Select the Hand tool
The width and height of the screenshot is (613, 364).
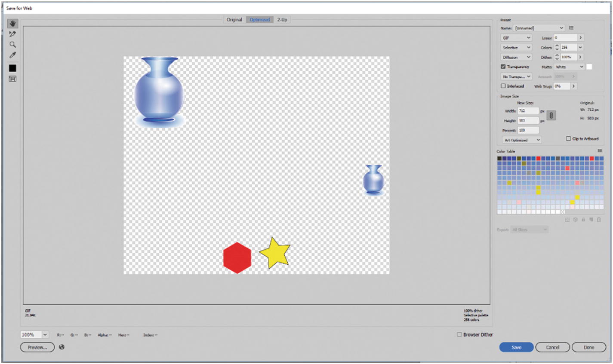click(12, 23)
